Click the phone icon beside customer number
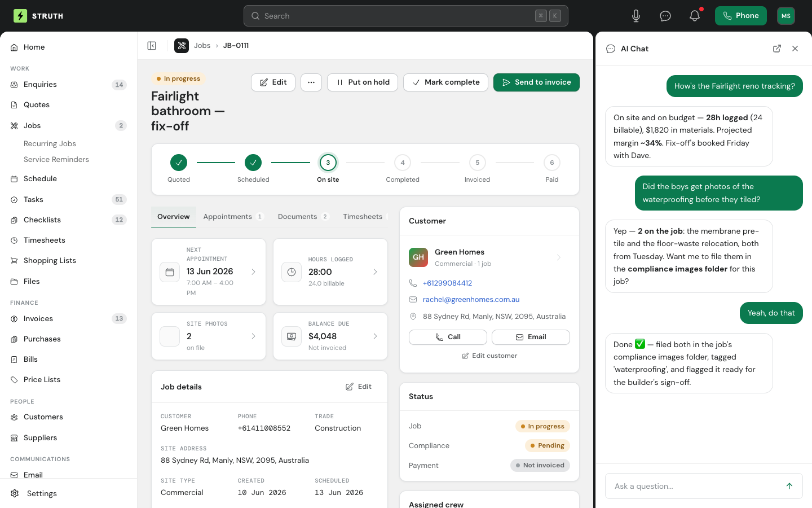 (413, 283)
